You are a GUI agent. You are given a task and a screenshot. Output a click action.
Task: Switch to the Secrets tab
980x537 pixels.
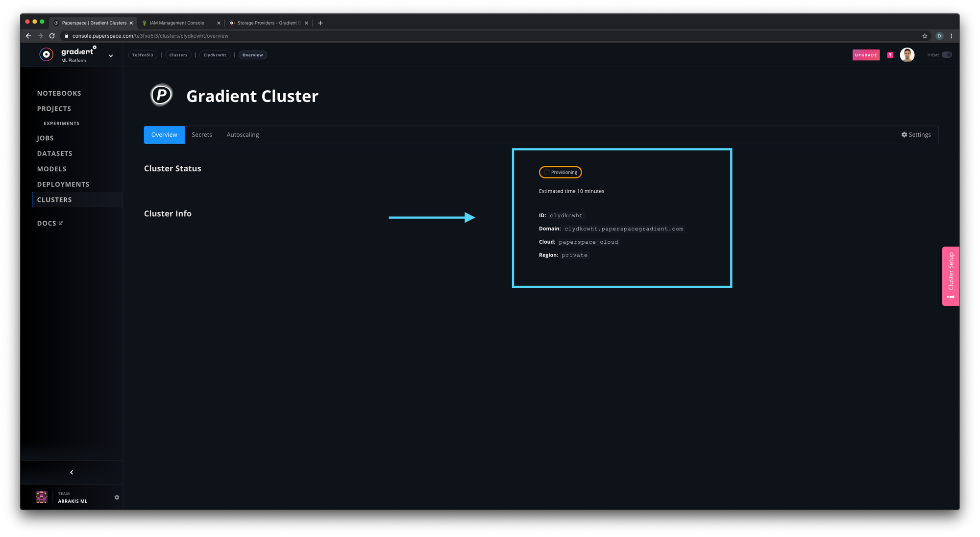pos(202,135)
